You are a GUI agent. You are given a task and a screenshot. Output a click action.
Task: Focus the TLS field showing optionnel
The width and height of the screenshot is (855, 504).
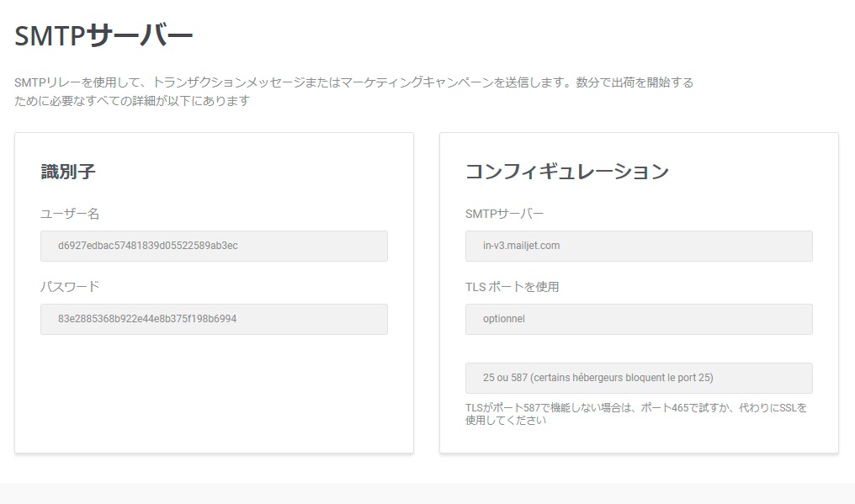tap(639, 319)
